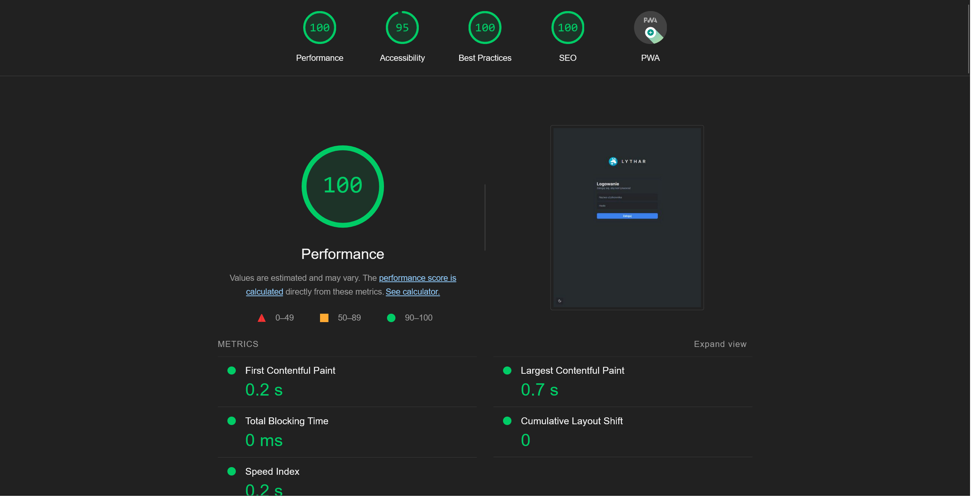This screenshot has width=980, height=500.
Task: Open the 'performance score is calculated' link
Action: coord(417,278)
